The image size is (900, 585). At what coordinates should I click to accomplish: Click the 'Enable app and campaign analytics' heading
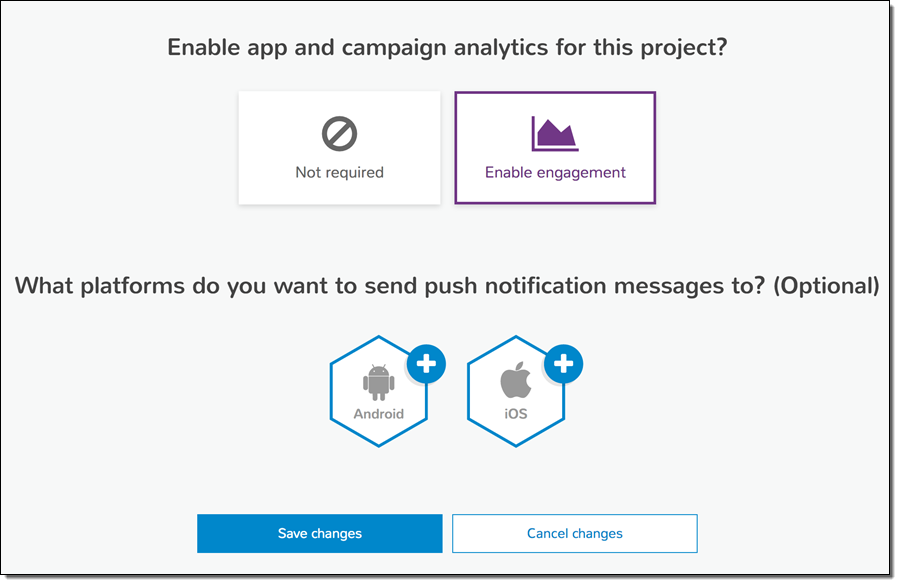tap(447, 48)
